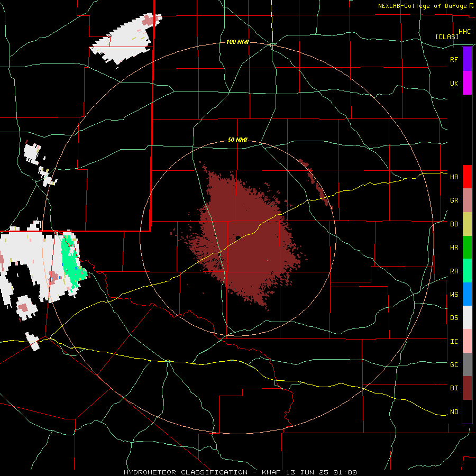Click the dark green HR heavy rain swatch

[467, 248]
